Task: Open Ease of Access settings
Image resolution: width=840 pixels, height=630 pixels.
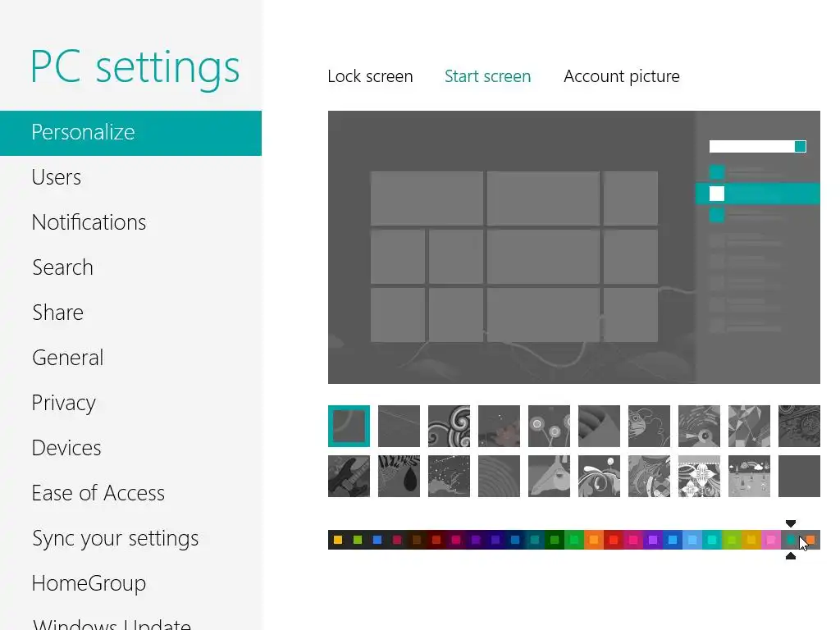Action: click(98, 493)
